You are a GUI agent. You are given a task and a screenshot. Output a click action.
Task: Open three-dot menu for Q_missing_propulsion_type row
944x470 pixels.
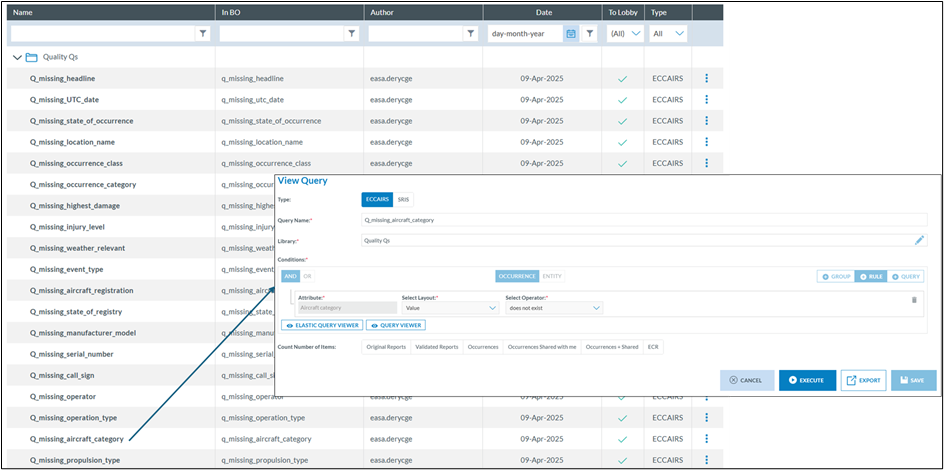(x=707, y=460)
